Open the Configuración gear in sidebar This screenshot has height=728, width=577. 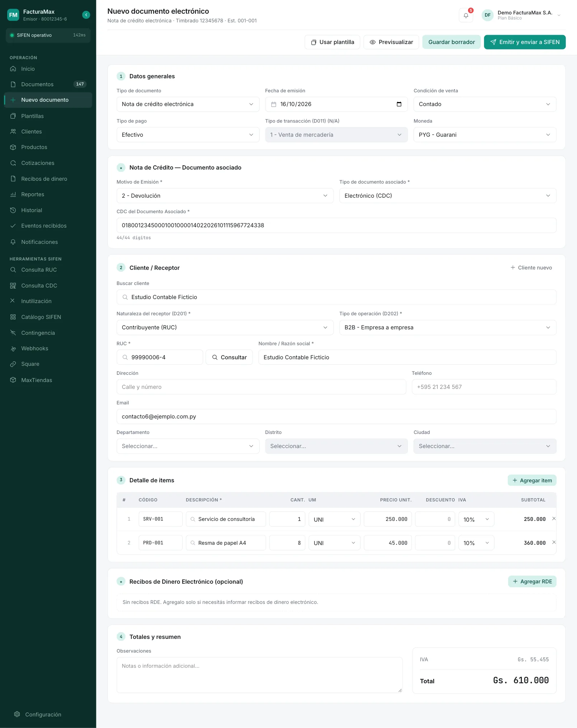17,714
